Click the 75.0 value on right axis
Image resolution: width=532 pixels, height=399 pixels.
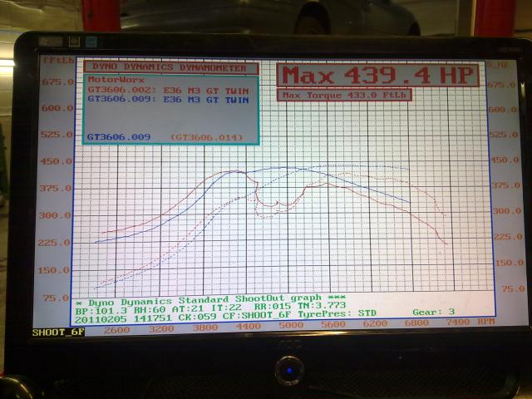pyautogui.click(x=513, y=288)
